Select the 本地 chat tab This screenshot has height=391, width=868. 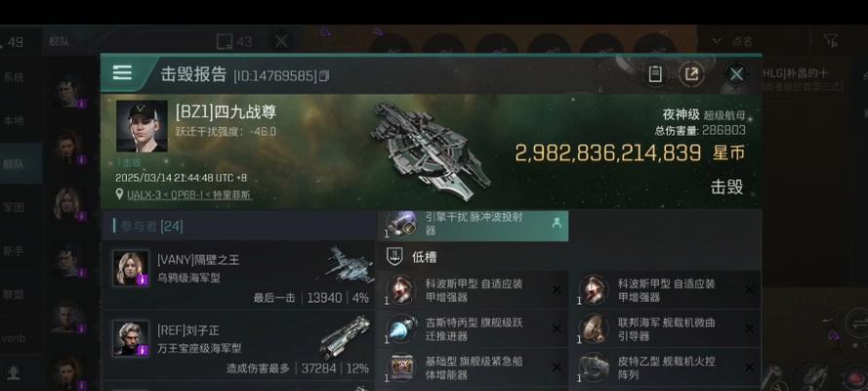14,120
